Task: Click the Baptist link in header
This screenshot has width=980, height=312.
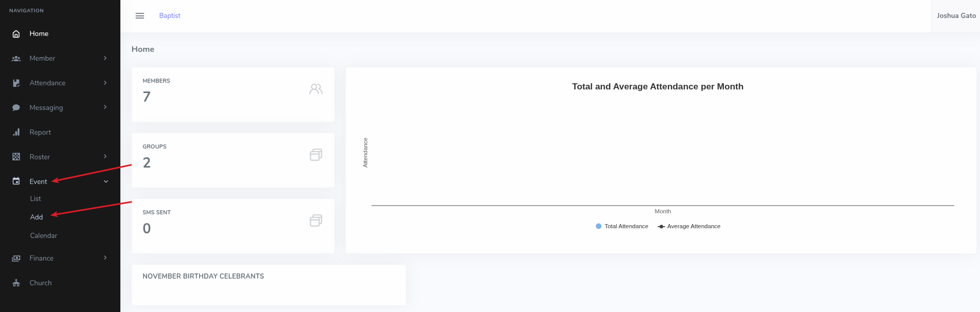Action: pyautogui.click(x=170, y=16)
